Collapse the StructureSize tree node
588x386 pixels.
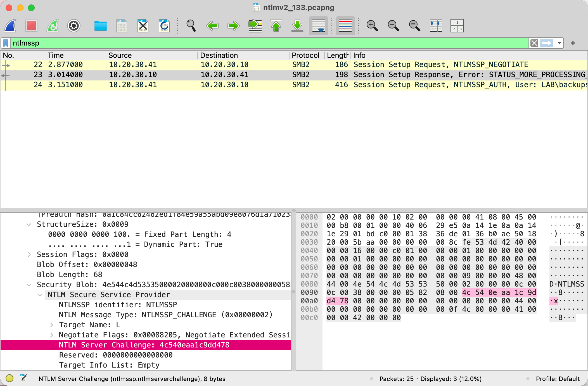(x=29, y=224)
